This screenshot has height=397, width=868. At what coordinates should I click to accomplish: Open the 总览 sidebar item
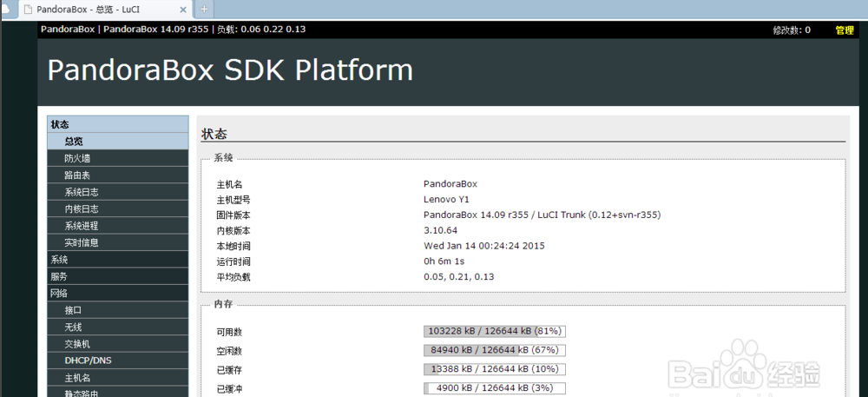click(x=118, y=142)
